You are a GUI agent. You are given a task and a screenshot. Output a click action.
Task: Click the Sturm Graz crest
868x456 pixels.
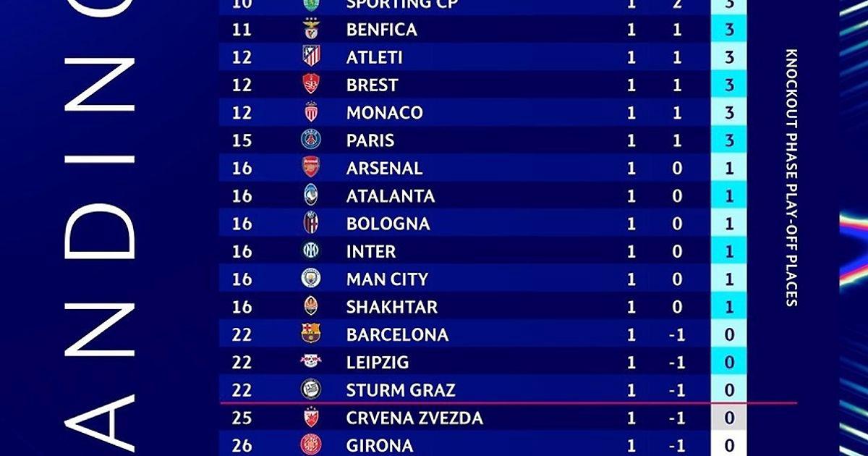click(311, 390)
